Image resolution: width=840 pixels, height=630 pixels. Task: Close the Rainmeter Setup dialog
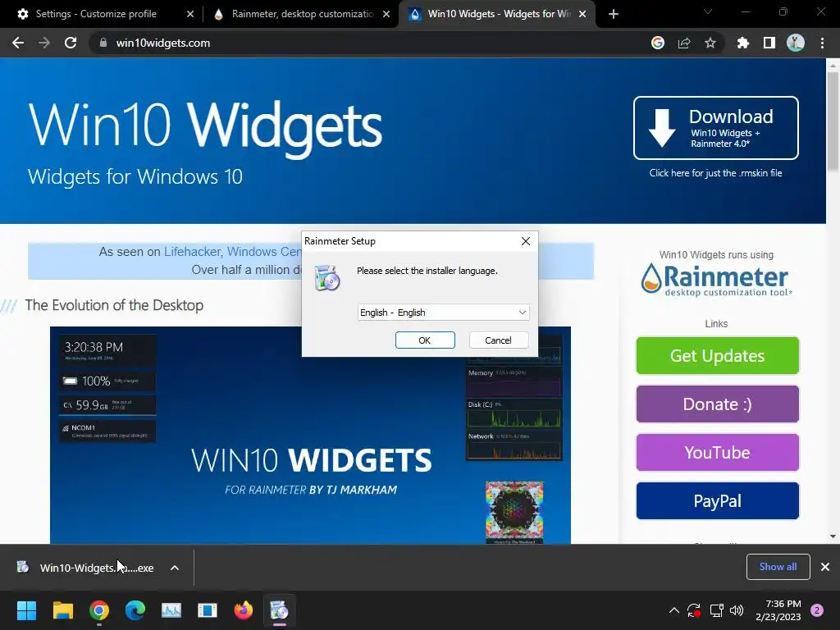coord(526,241)
